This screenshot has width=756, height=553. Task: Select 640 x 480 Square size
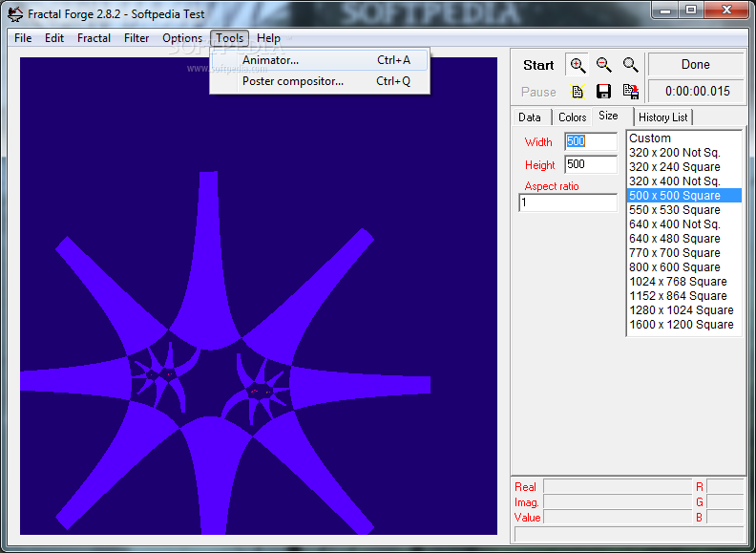683,239
